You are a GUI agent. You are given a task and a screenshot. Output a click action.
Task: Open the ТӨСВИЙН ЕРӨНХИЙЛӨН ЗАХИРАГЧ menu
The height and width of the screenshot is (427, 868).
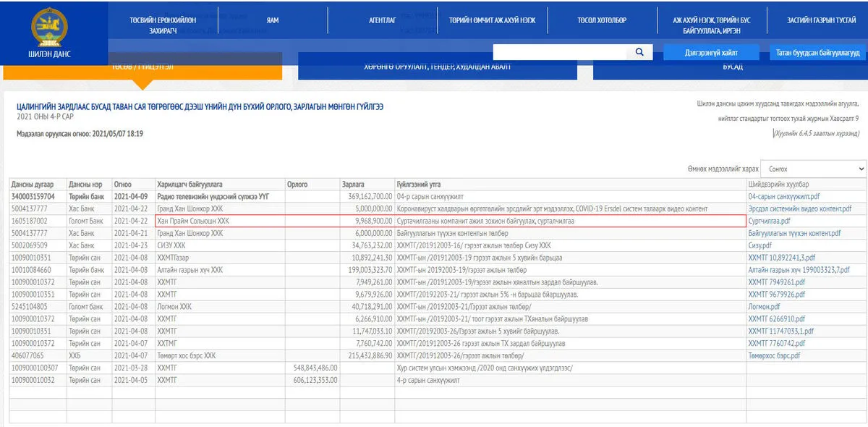tap(163, 25)
